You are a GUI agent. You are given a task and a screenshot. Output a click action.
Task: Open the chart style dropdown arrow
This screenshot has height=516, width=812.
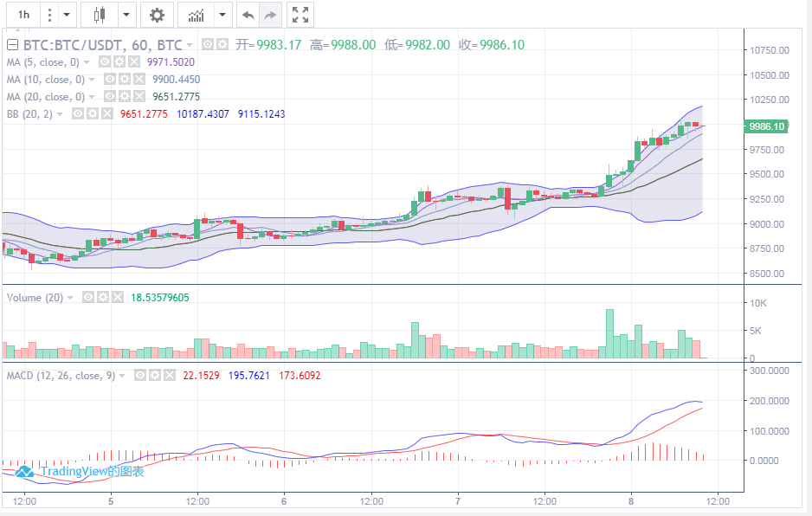click(126, 15)
